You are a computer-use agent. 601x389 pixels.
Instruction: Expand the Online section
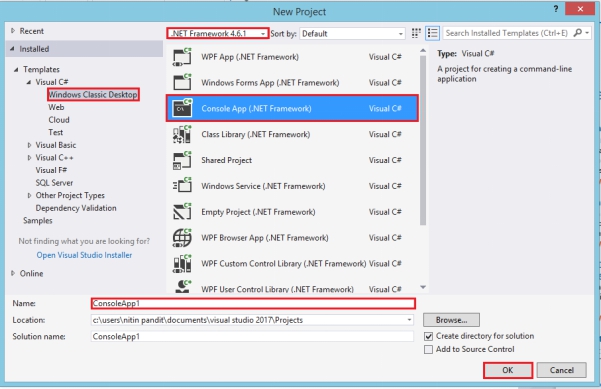pos(13,273)
